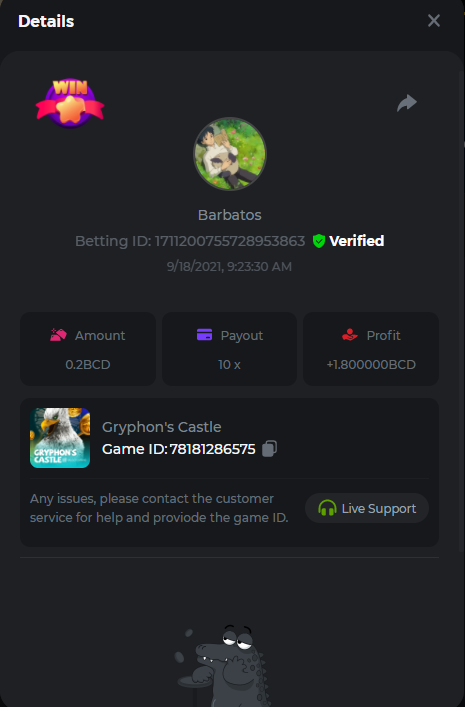Select the Betting ID number text
465x719 pixels.
[x=230, y=241]
